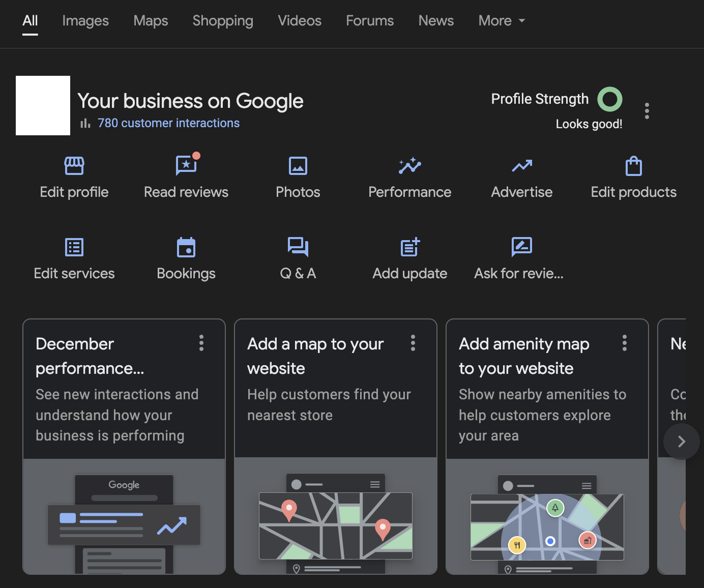Open December performance card options menu
Screen dimensions: 704x588
pyautogui.click(x=201, y=343)
